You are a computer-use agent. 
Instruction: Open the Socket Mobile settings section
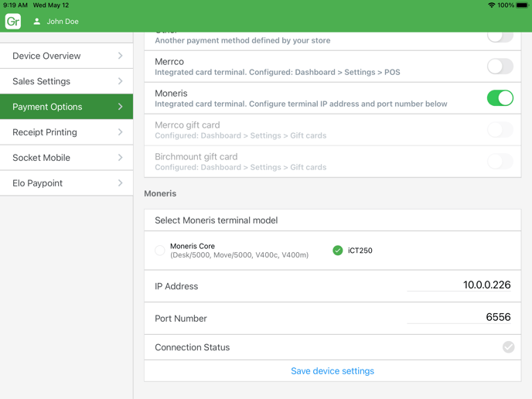point(66,158)
